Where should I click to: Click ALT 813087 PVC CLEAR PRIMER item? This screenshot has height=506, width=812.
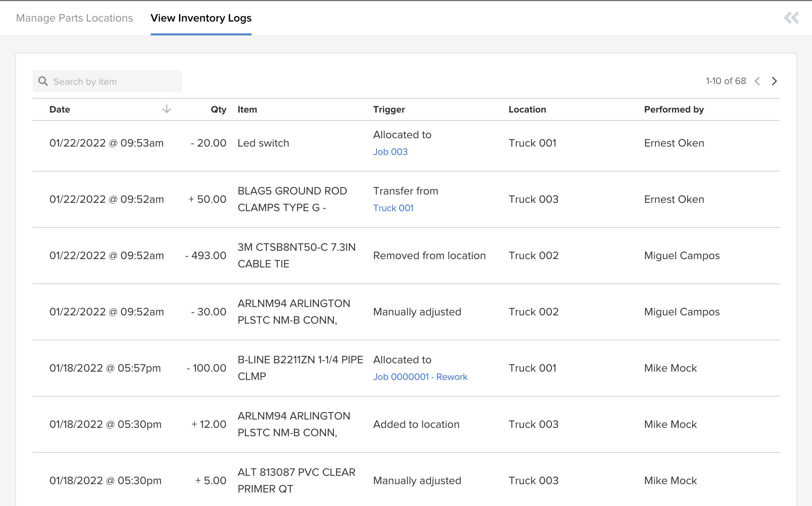296,481
